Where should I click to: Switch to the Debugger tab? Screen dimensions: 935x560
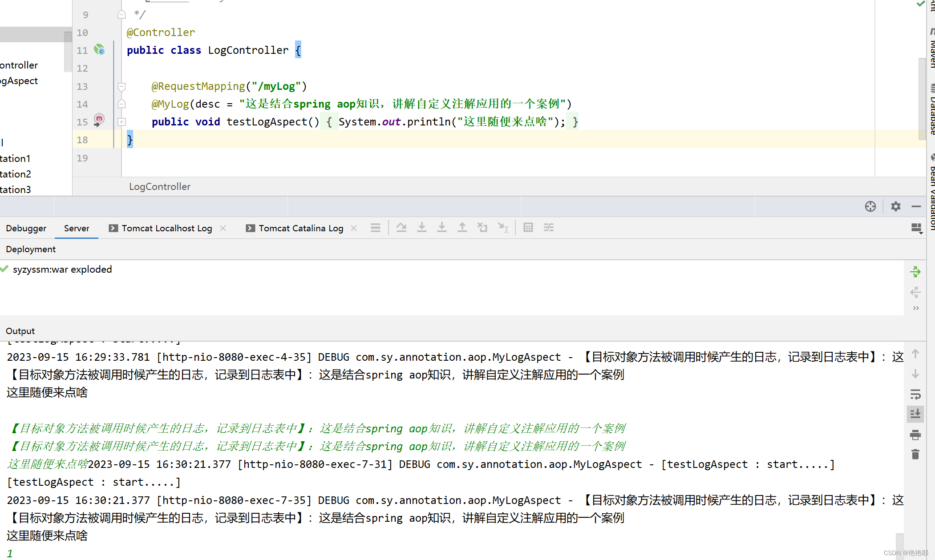pyautogui.click(x=26, y=228)
